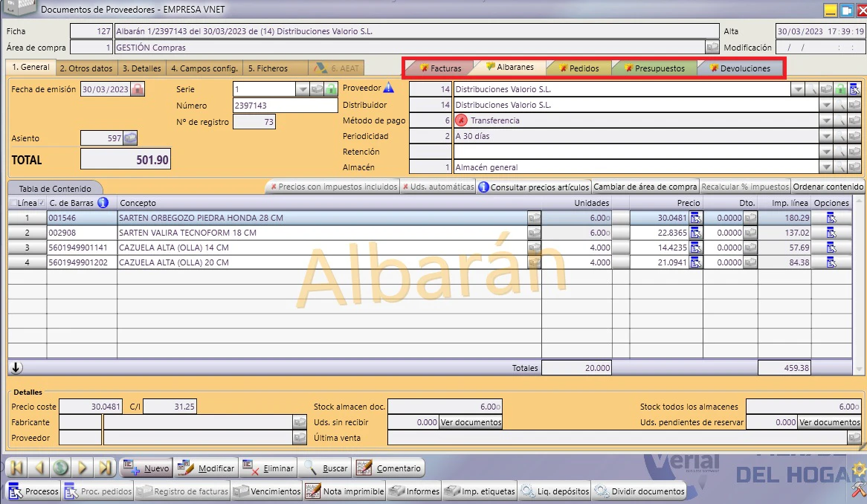Screen dimensions: 867x504
Task: Click the blue info icon next to C. de Barras
Action: coord(103,203)
